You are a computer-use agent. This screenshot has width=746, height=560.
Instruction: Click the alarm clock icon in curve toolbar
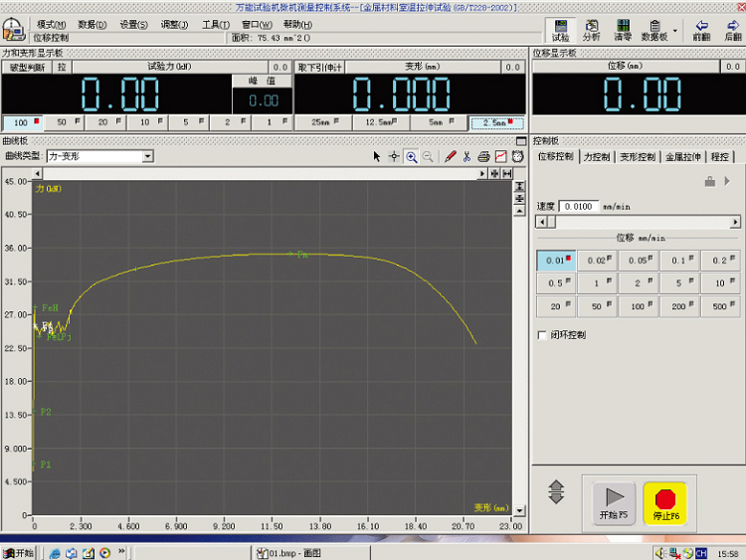(x=517, y=156)
